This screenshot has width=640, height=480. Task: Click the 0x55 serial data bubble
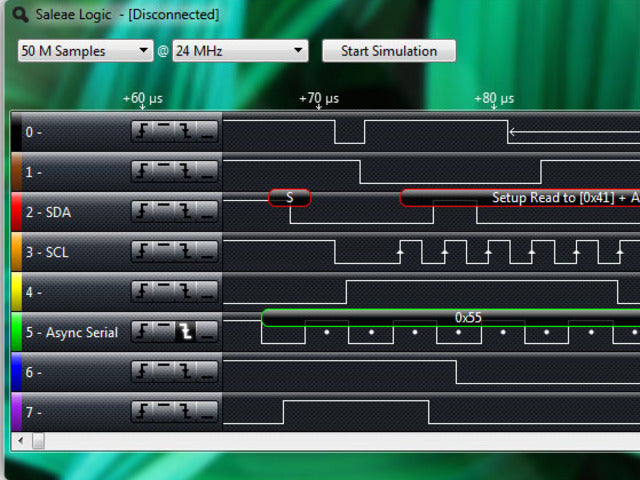click(x=468, y=317)
